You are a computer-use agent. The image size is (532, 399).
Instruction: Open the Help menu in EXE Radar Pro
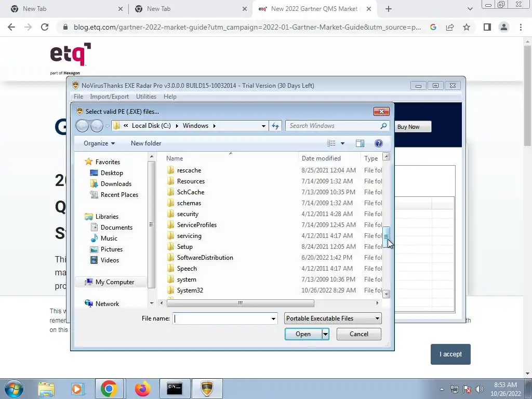coord(170,97)
